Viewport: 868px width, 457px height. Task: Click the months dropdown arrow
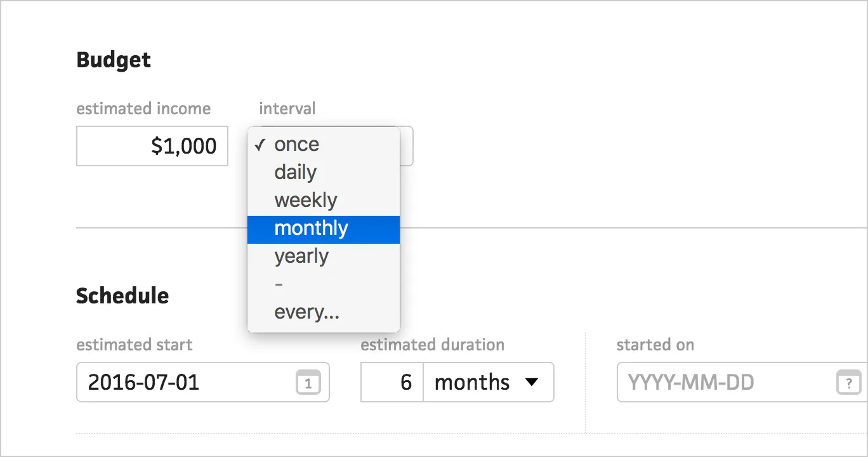[530, 382]
